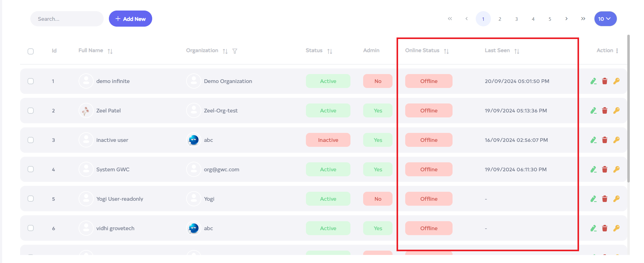Click the Add New button
This screenshot has height=263, width=644.
[x=130, y=19]
